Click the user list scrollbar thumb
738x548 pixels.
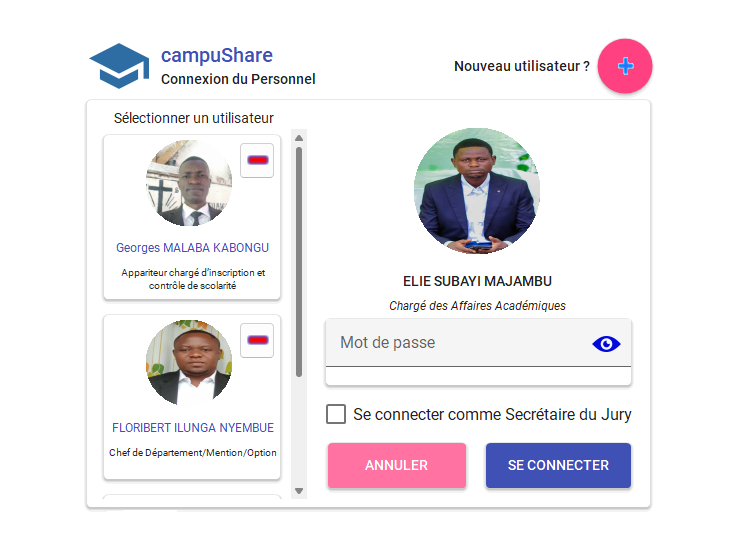pyautogui.click(x=299, y=260)
